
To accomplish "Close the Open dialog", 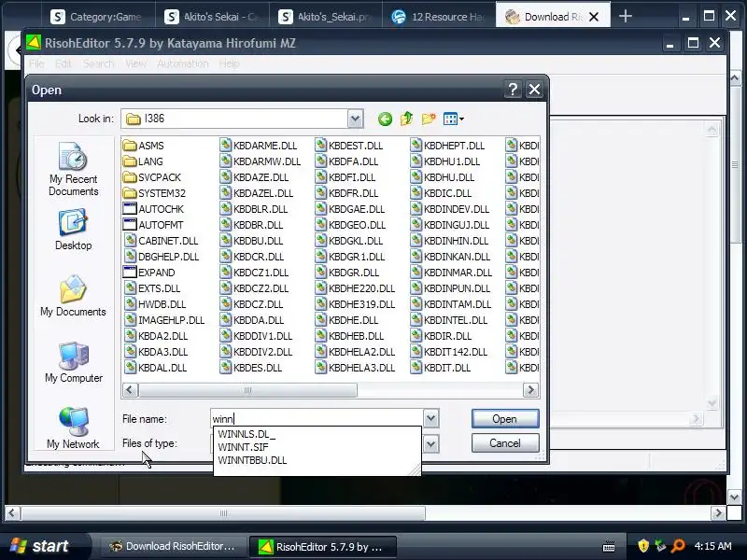I will [534, 89].
